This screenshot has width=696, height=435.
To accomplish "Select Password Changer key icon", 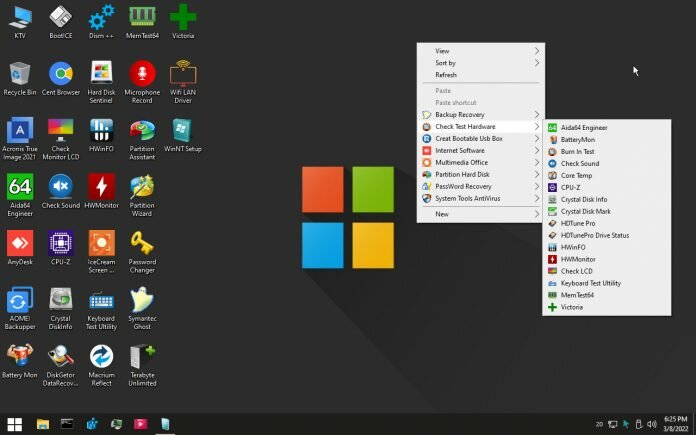I will [x=142, y=252].
